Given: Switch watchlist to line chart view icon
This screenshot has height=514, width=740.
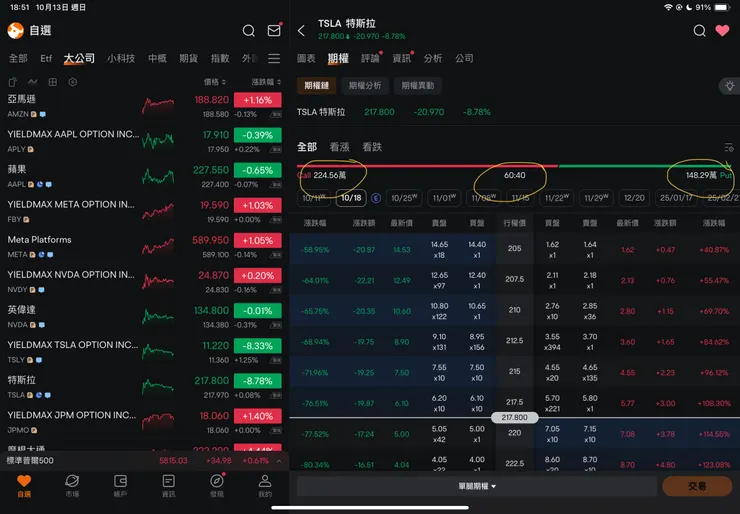Looking at the screenshot, I should (33, 82).
